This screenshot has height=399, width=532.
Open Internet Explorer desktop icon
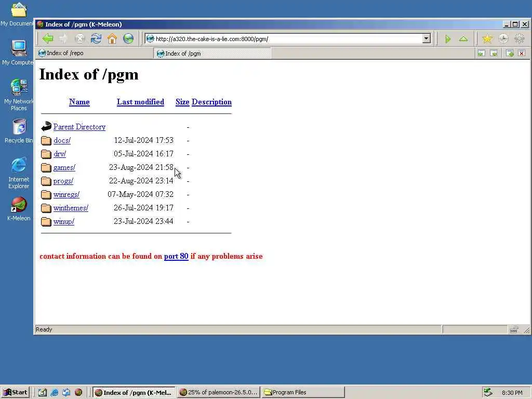click(x=19, y=173)
